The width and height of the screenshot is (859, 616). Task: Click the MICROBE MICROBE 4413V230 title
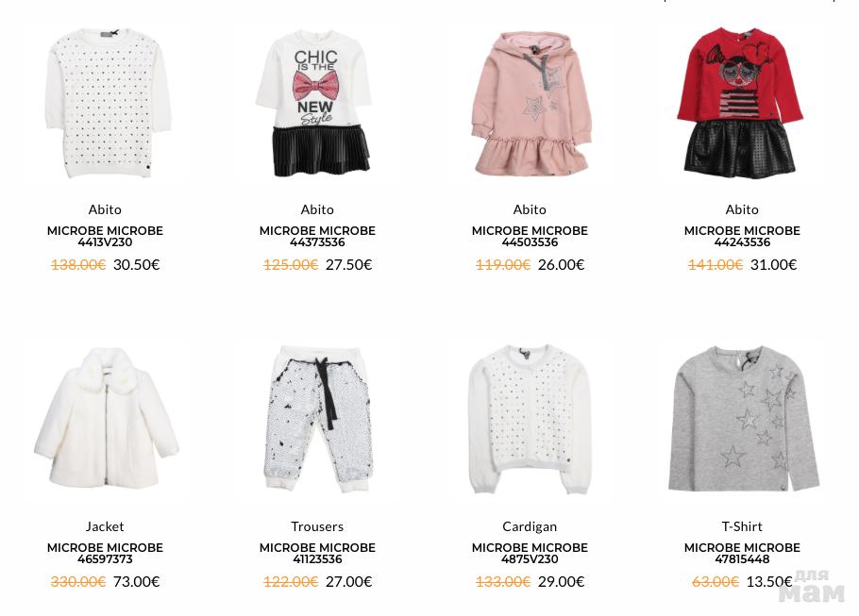pyautogui.click(x=105, y=237)
